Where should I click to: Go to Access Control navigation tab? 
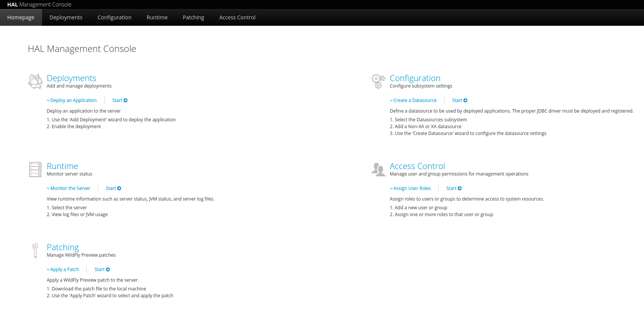tap(237, 17)
